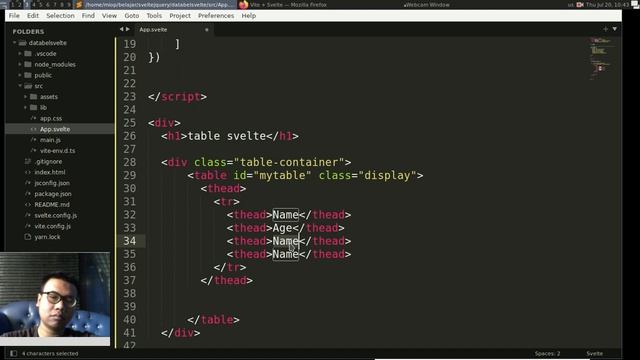Image resolution: width=640 pixels, height=360 pixels.
Task: Open the tab list dropdown arrow
Action: 614,29
